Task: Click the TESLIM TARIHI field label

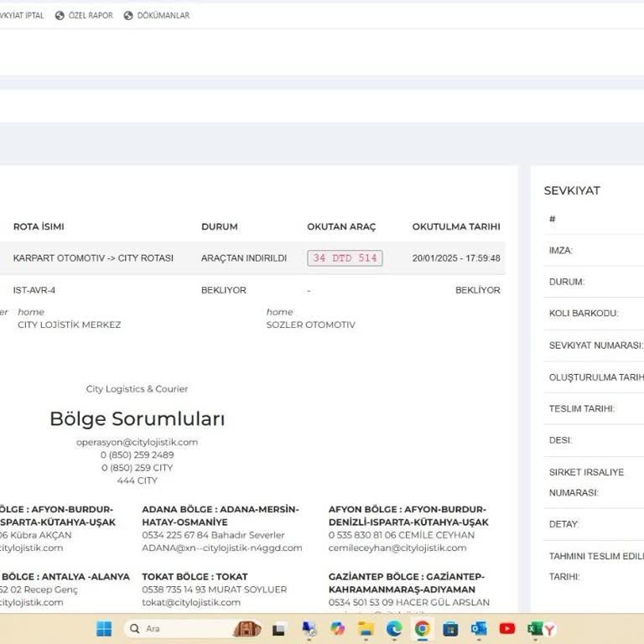Action: [582, 408]
